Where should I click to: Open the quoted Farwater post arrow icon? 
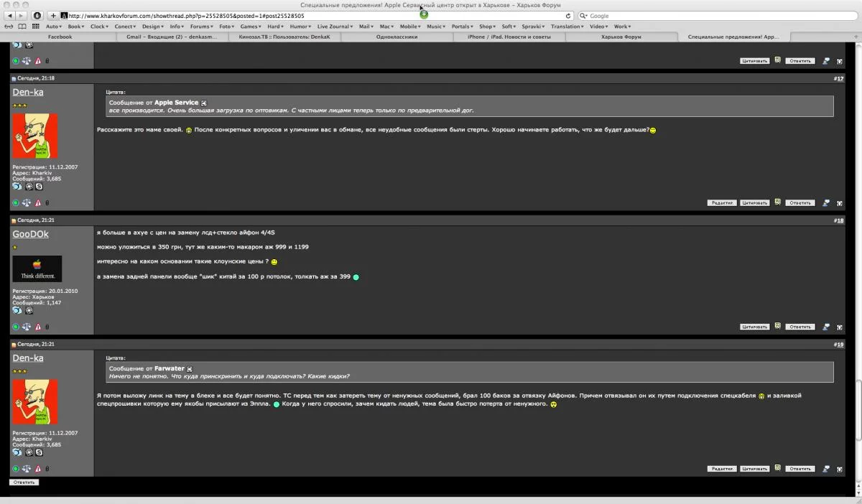[190, 369]
